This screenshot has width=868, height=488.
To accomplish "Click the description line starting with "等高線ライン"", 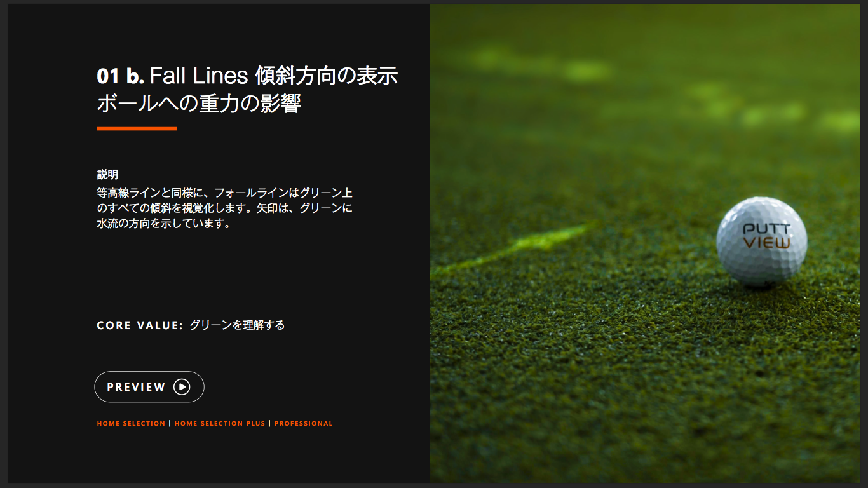I will (224, 192).
